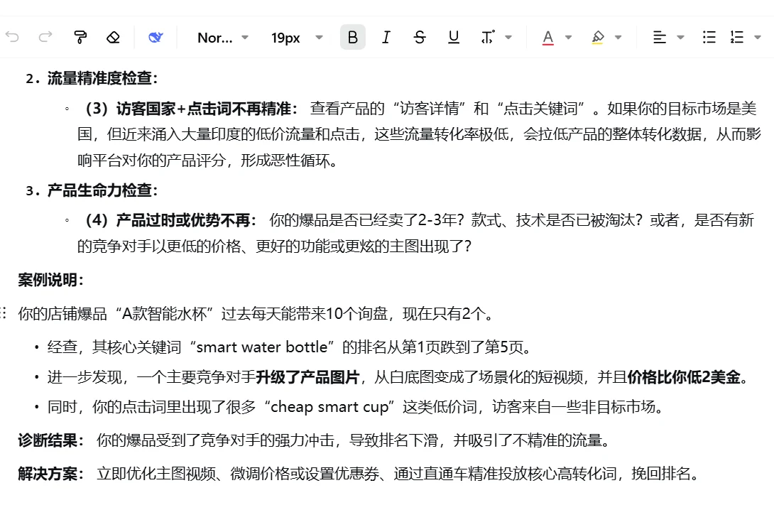Toggle bold formatting
Viewport: 774px width, 532px height.
[x=352, y=37]
